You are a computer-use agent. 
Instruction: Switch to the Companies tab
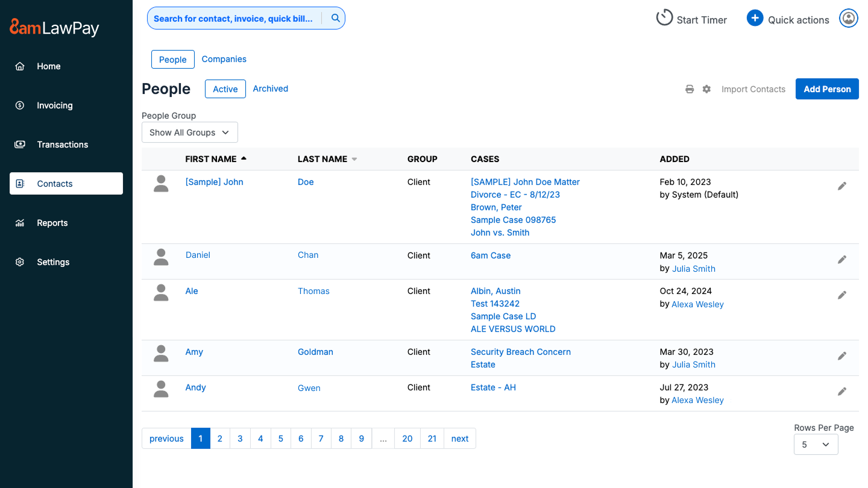(x=224, y=59)
